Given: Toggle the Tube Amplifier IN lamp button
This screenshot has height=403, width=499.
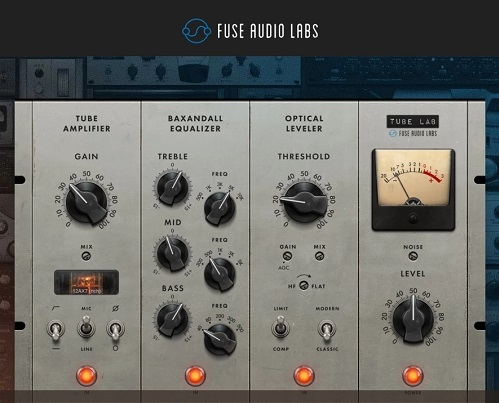Looking at the screenshot, I should [x=86, y=376].
